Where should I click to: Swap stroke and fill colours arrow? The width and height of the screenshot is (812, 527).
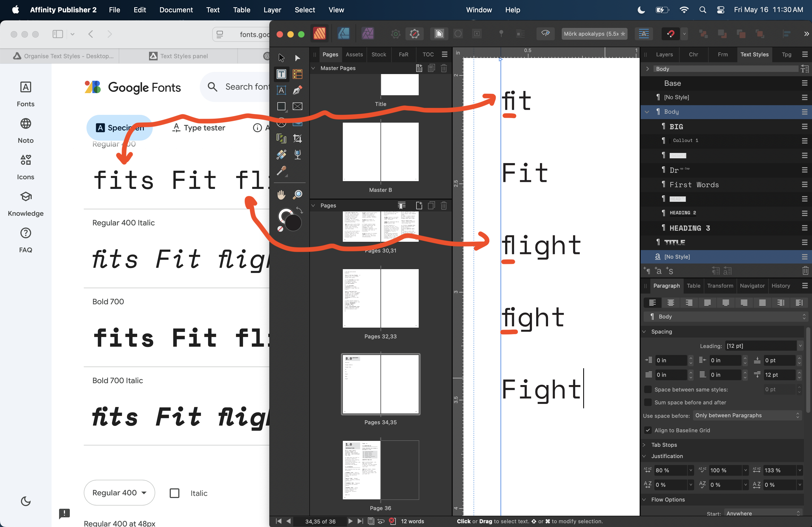(299, 210)
